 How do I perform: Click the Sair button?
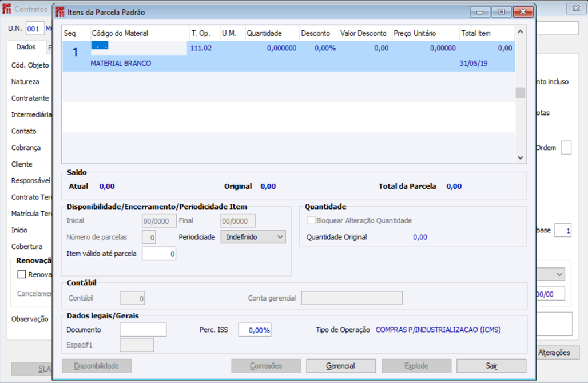(491, 366)
